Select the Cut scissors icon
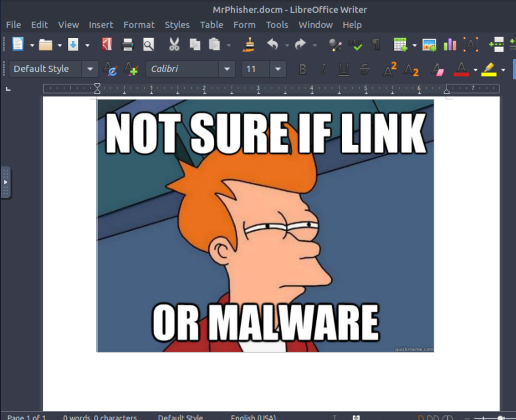This screenshot has width=516, height=420. click(x=174, y=45)
